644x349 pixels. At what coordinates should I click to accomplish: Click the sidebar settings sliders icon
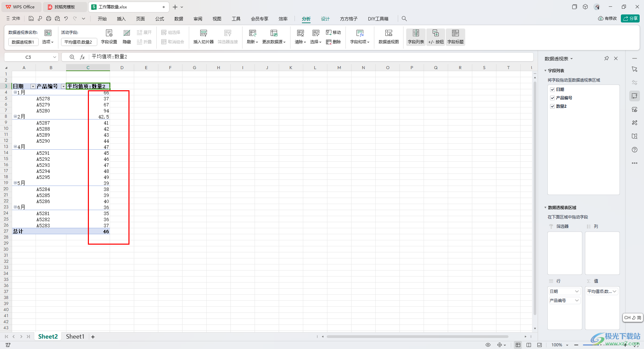(x=635, y=83)
